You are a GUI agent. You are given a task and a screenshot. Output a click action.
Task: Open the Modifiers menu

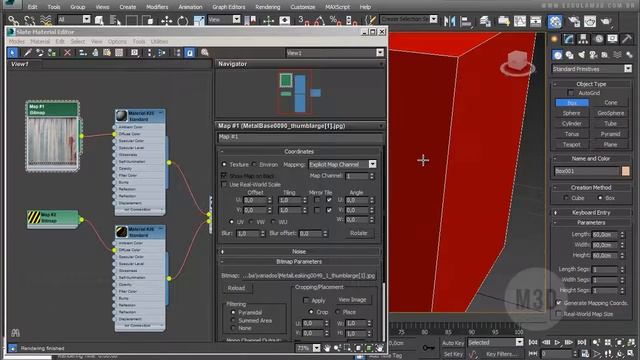point(157,7)
